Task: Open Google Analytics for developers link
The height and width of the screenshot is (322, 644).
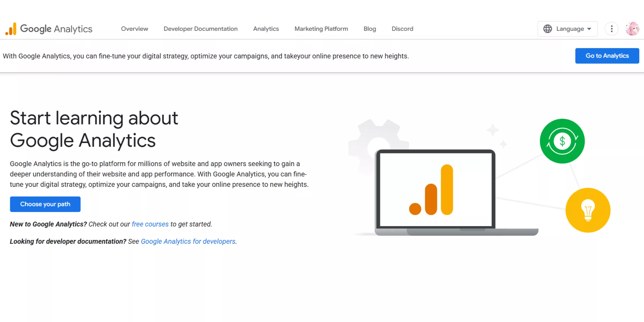Action: click(x=188, y=241)
